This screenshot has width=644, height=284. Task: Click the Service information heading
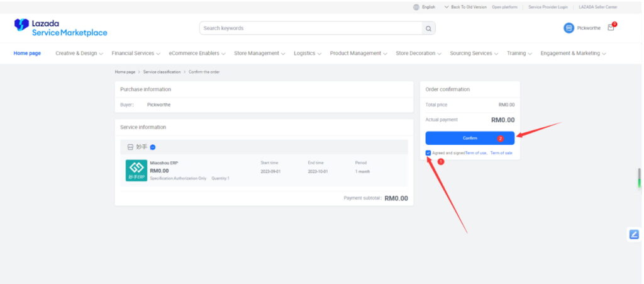click(143, 127)
